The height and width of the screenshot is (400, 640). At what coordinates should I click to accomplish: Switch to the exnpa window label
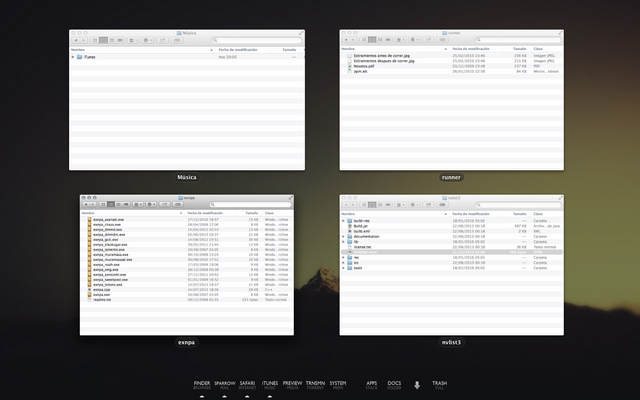[186, 341]
